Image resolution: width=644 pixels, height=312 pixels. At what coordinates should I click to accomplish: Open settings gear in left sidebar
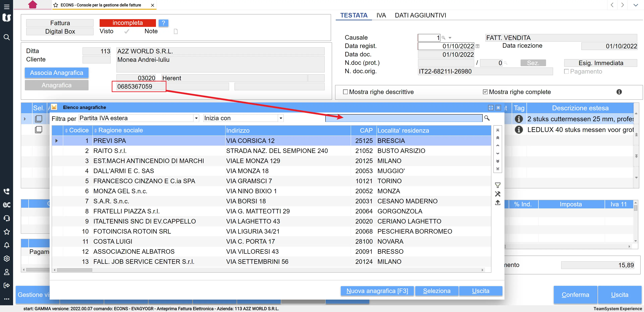(x=7, y=258)
